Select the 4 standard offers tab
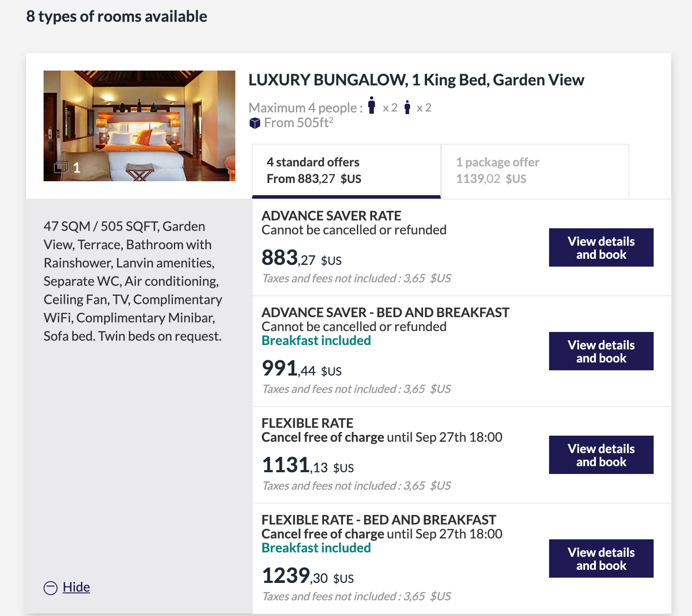Screen dimensions: 692x616 [346, 171]
